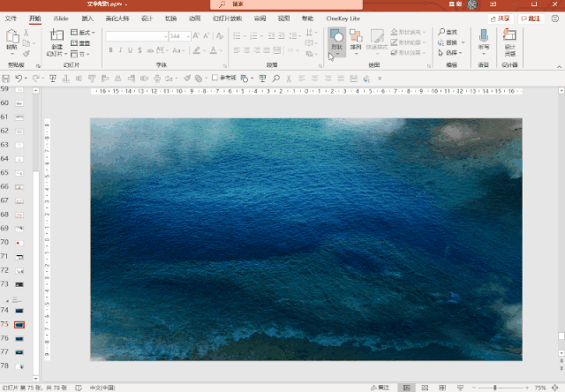Screen dimensions: 565x392
Task: Open the Arrange (排列) menu
Action: [356, 42]
